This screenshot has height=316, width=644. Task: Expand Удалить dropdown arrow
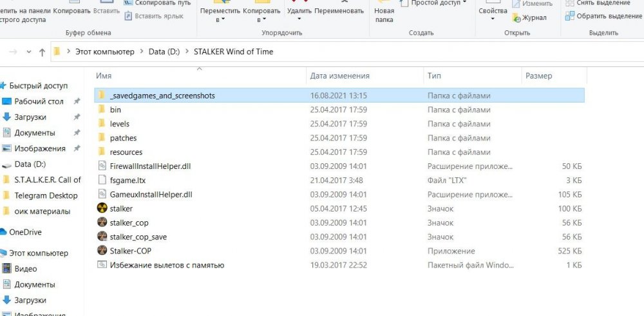pos(299,19)
